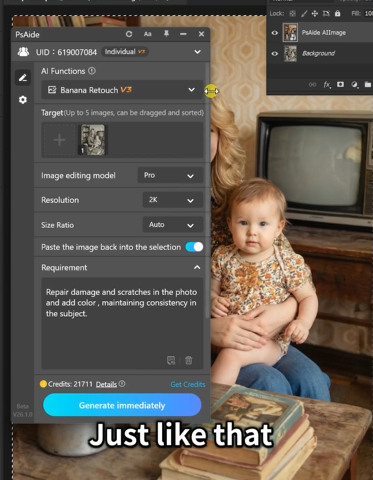The height and width of the screenshot is (480, 373).
Task: Add a target image via the plus placeholder
Action: [x=59, y=140]
